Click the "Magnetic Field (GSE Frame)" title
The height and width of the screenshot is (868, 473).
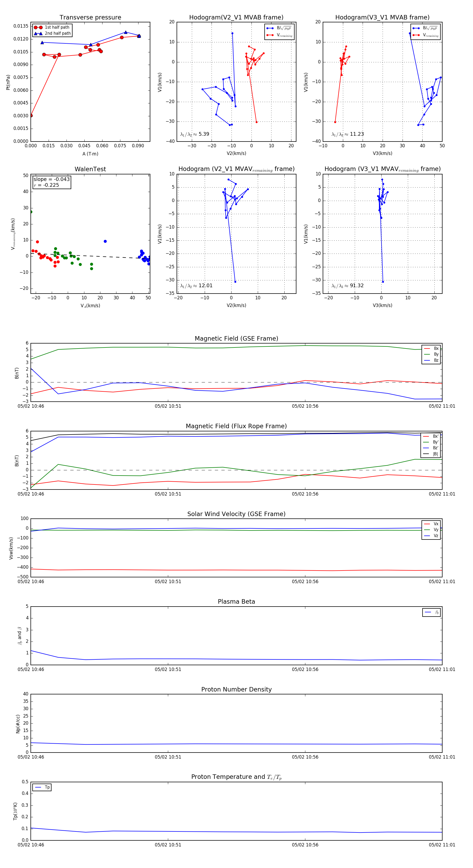236,339
